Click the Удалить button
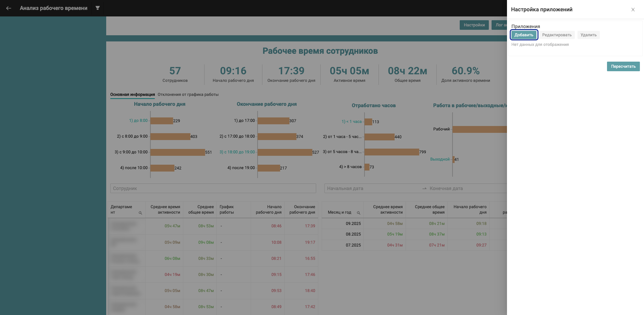The height and width of the screenshot is (315, 644). pos(588,35)
